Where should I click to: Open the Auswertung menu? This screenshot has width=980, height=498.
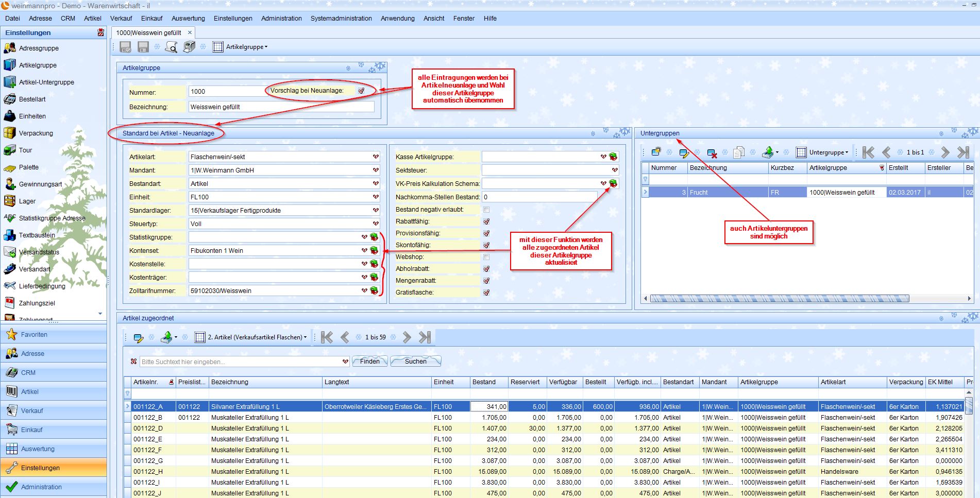pyautogui.click(x=188, y=18)
